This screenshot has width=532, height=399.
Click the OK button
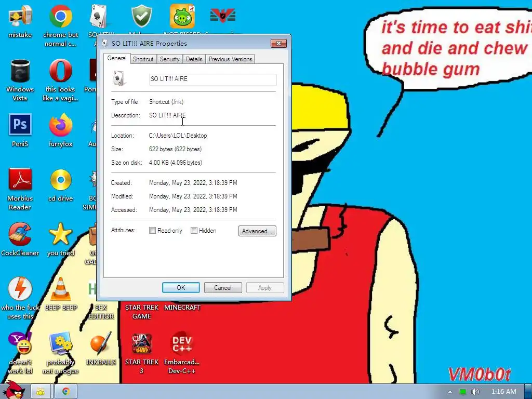(x=181, y=287)
